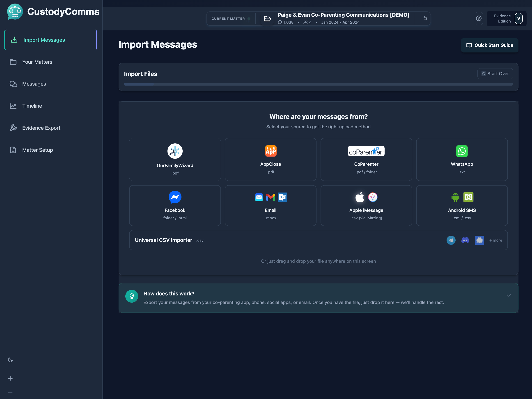532x399 pixels.
Task: Open Import Messages in sidebar
Action: coord(51,40)
